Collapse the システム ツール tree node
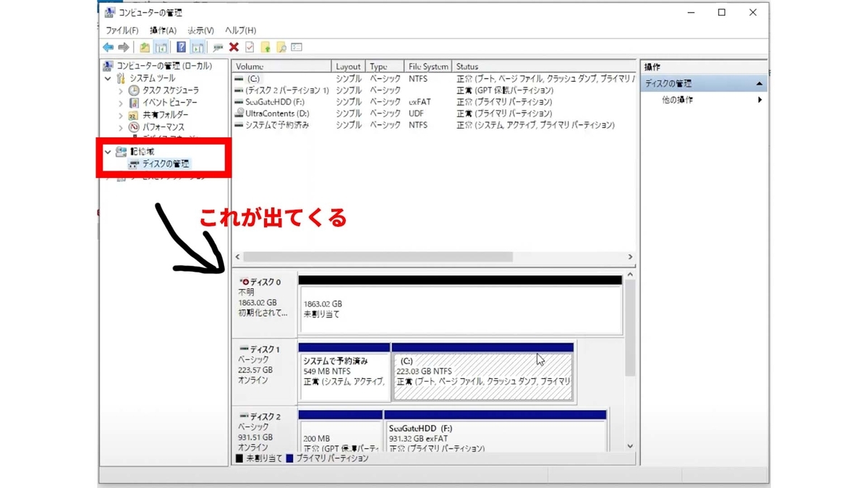 (x=109, y=78)
